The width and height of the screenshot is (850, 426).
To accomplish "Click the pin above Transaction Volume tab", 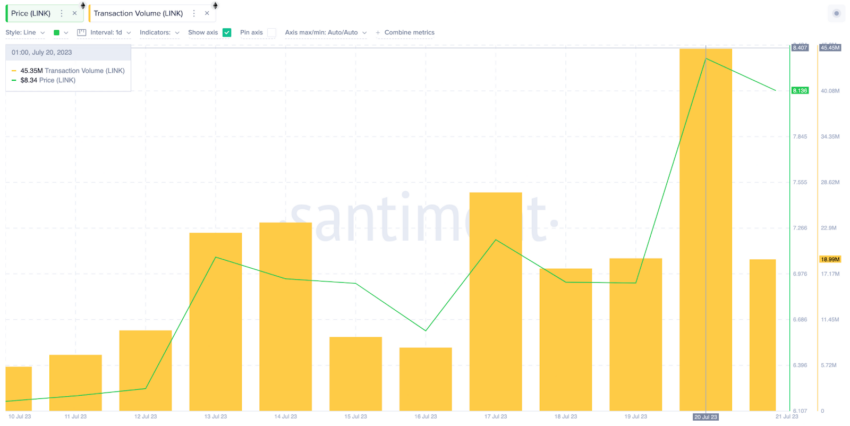I will click(x=215, y=5).
